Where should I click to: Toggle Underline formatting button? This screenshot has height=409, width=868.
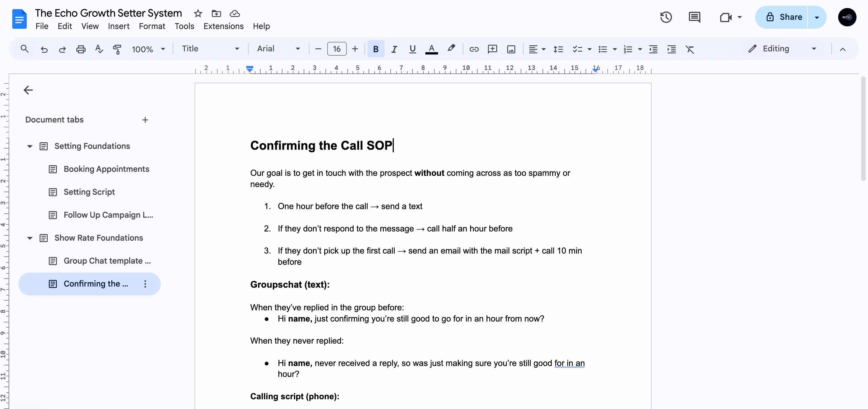point(412,49)
